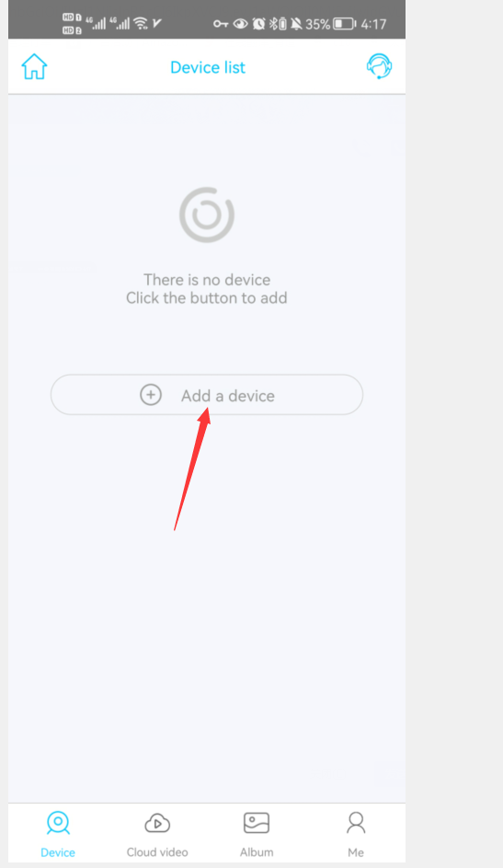Viewport: 503px width, 868px height.
Task: Tap the home icon in header
Action: pos(34,66)
